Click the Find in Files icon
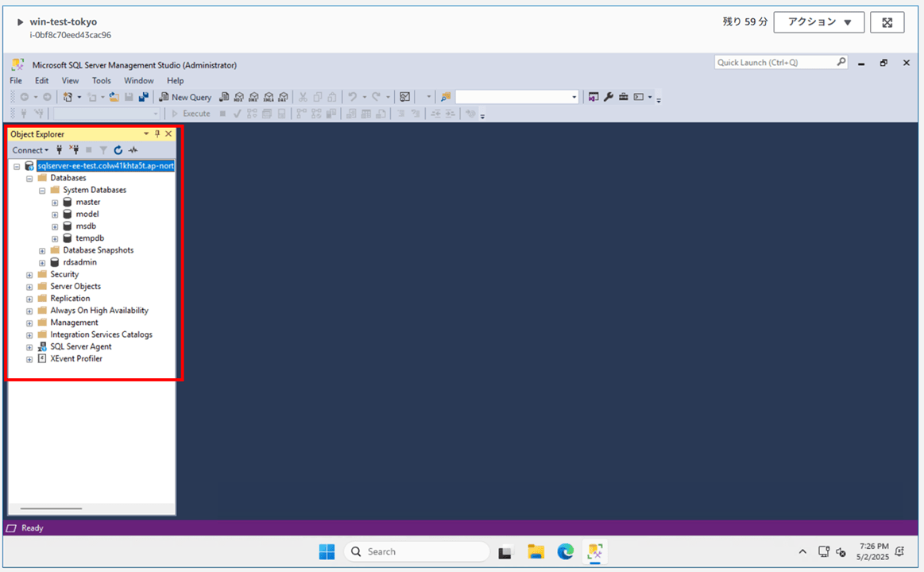The width and height of the screenshot is (924, 572). (446, 97)
